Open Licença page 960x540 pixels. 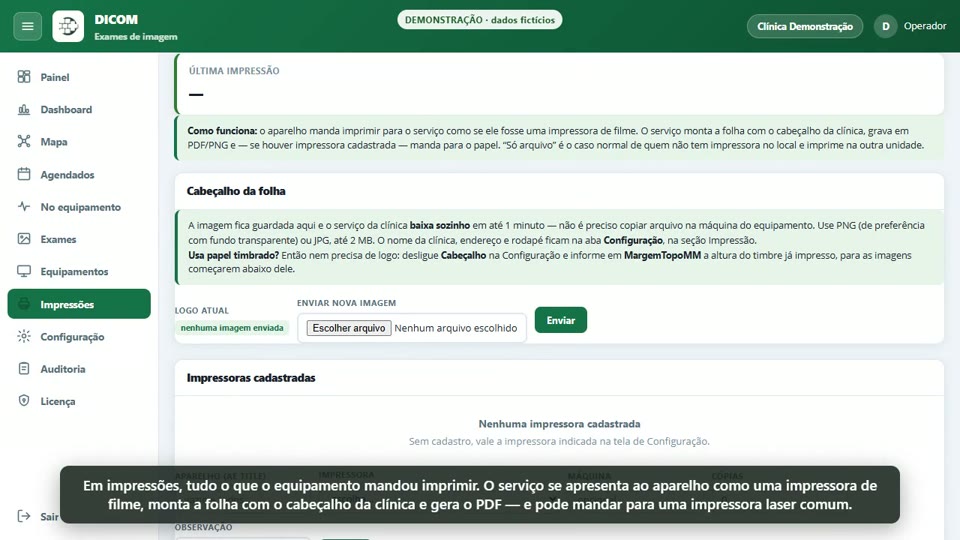(79, 402)
